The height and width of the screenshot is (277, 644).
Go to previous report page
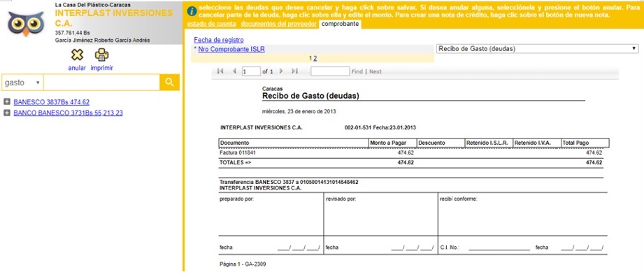point(234,71)
